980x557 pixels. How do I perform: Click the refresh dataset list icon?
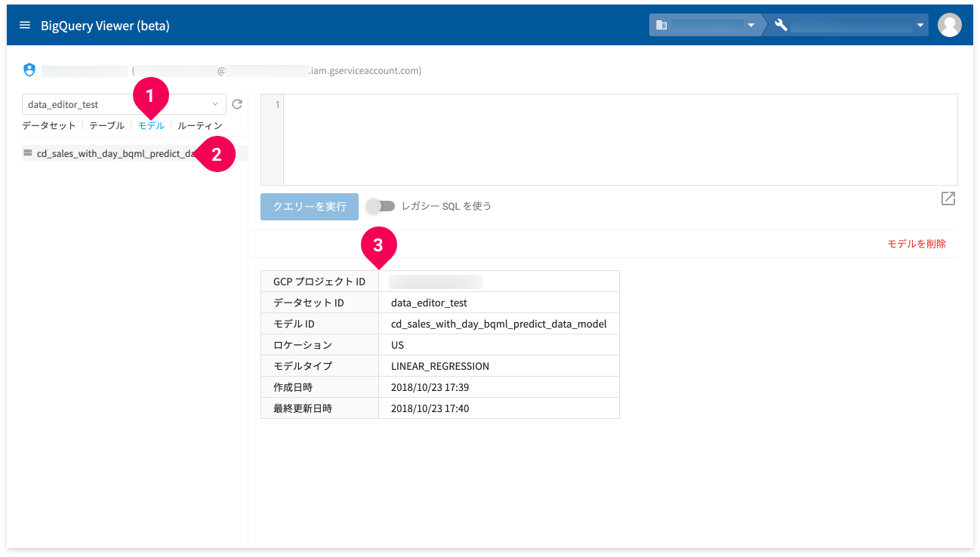(237, 104)
